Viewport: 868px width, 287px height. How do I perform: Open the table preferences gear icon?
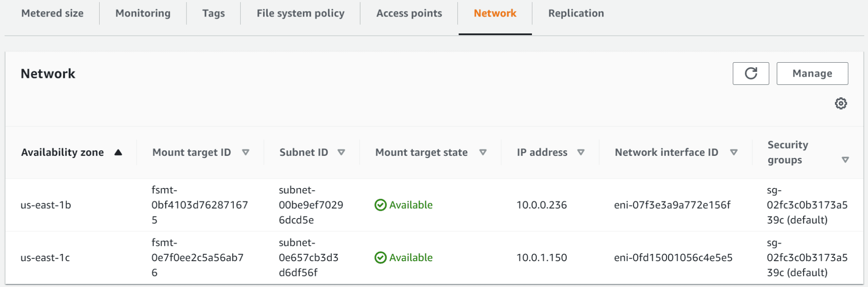(841, 103)
